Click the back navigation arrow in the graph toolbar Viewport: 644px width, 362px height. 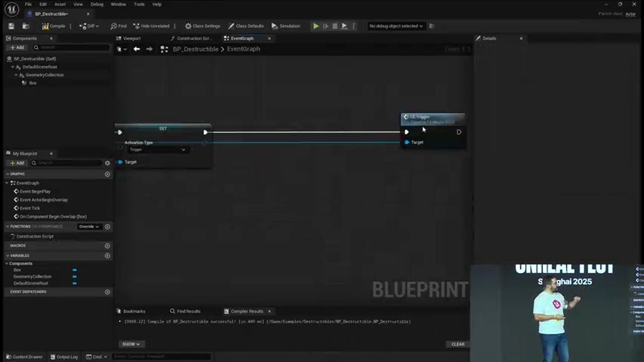pos(136,49)
